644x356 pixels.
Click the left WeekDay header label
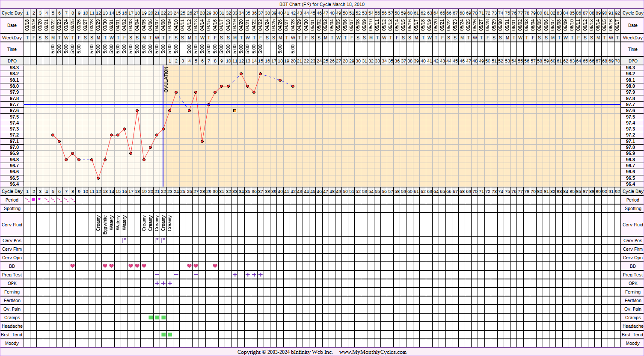[x=12, y=38]
